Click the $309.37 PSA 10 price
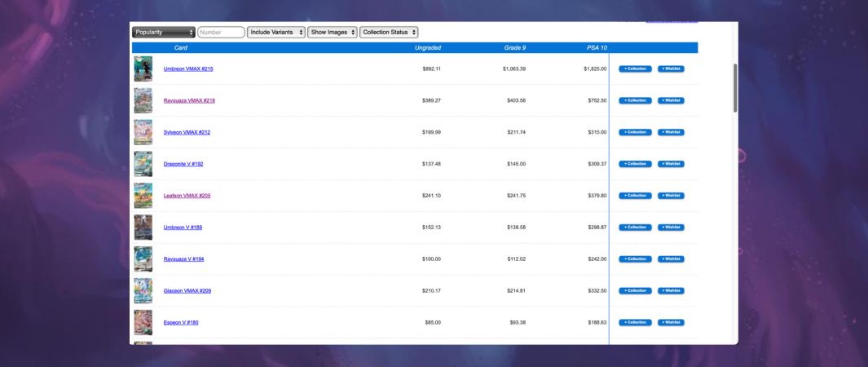The width and height of the screenshot is (868, 367). [597, 164]
